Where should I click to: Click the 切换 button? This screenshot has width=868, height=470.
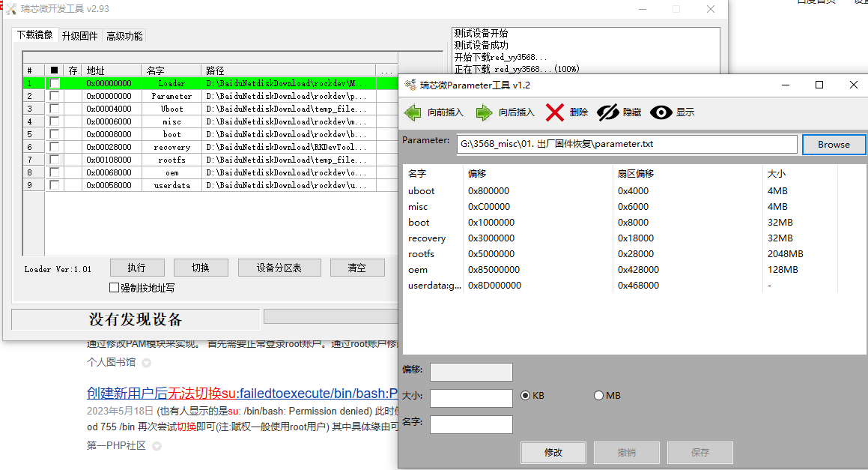point(201,268)
